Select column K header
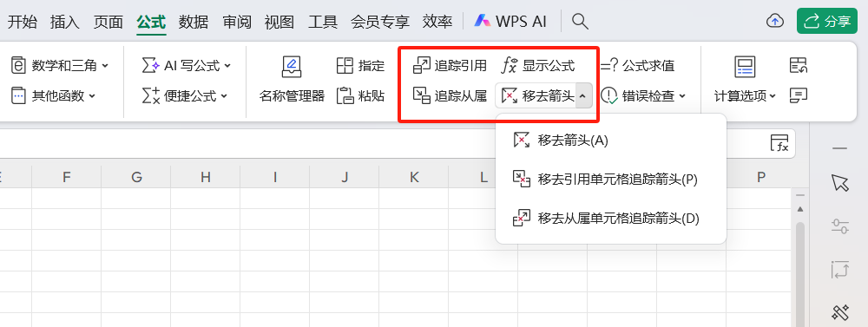Screen dimensions: 868x327 tap(414, 177)
